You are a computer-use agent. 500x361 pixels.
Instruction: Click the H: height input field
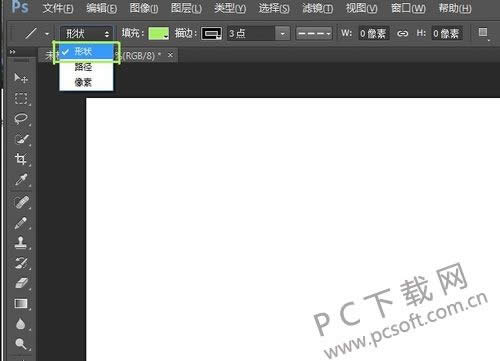(x=447, y=34)
